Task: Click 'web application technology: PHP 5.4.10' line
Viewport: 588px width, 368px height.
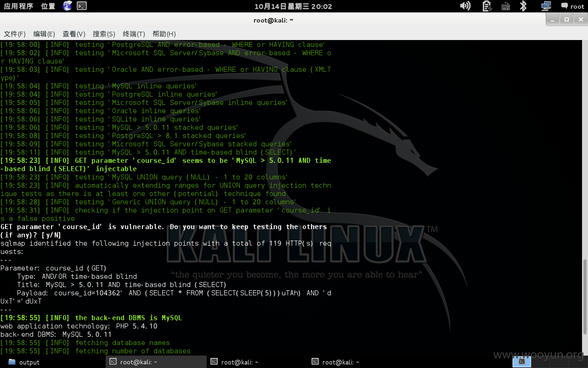Action: coord(79,326)
